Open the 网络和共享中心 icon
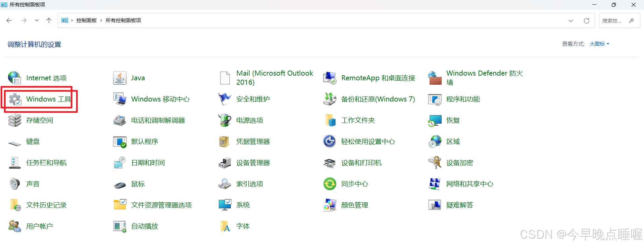644x245 pixels. pos(435,183)
